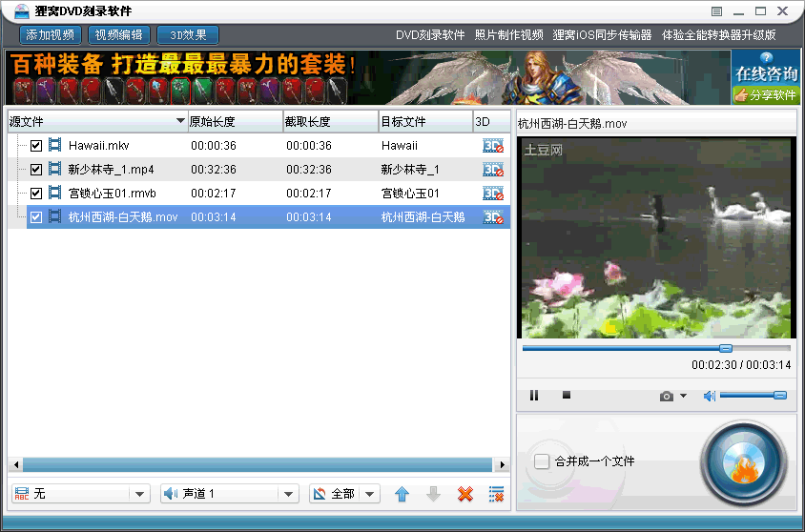This screenshot has width=805, height=532.
Task: Click the preview video frame
Action: (x=656, y=238)
